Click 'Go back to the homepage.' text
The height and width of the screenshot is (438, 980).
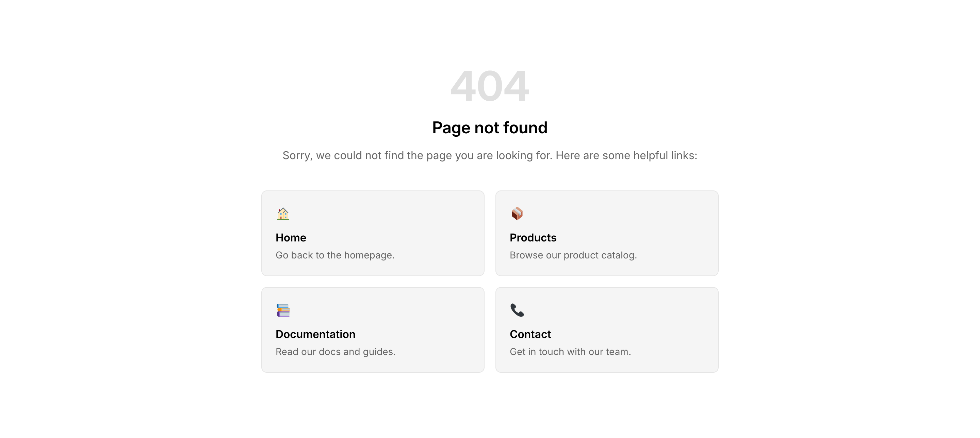pyautogui.click(x=335, y=255)
